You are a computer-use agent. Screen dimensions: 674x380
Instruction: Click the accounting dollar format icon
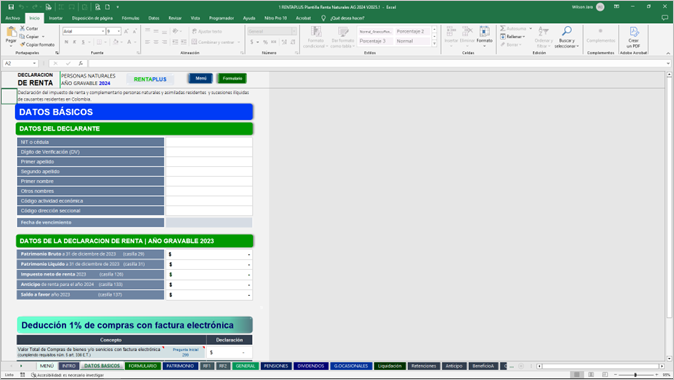(x=252, y=42)
